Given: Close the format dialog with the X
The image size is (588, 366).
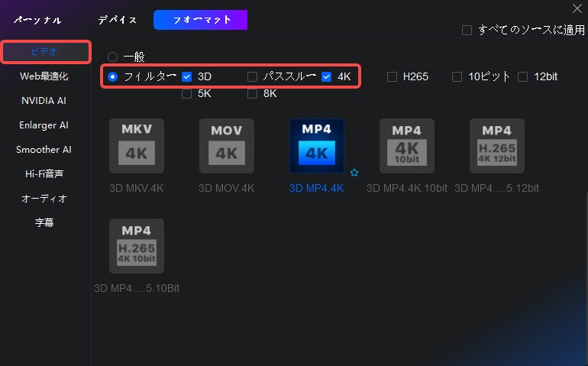Looking at the screenshot, I should pyautogui.click(x=577, y=8).
